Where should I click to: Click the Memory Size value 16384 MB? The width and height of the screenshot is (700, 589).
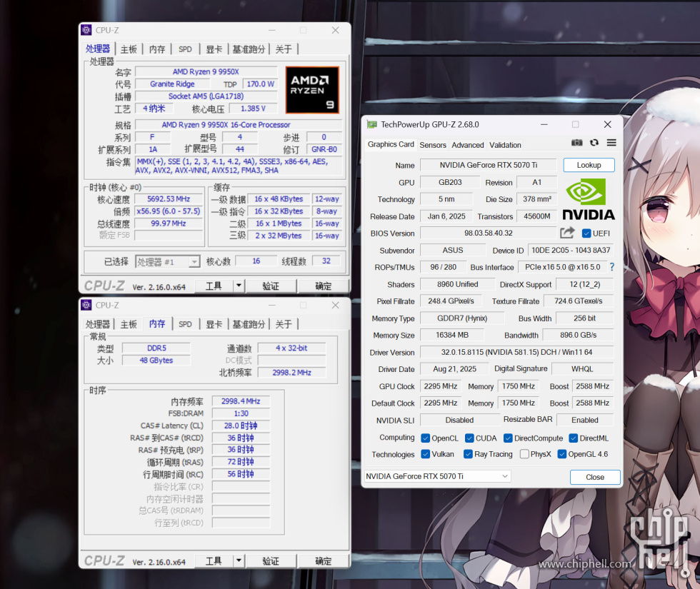click(x=452, y=335)
